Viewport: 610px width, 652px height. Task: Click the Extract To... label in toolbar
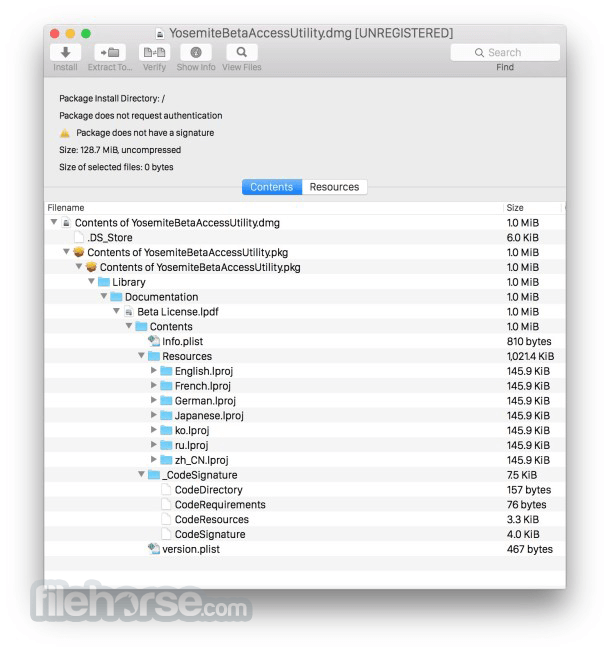pyautogui.click(x=110, y=67)
